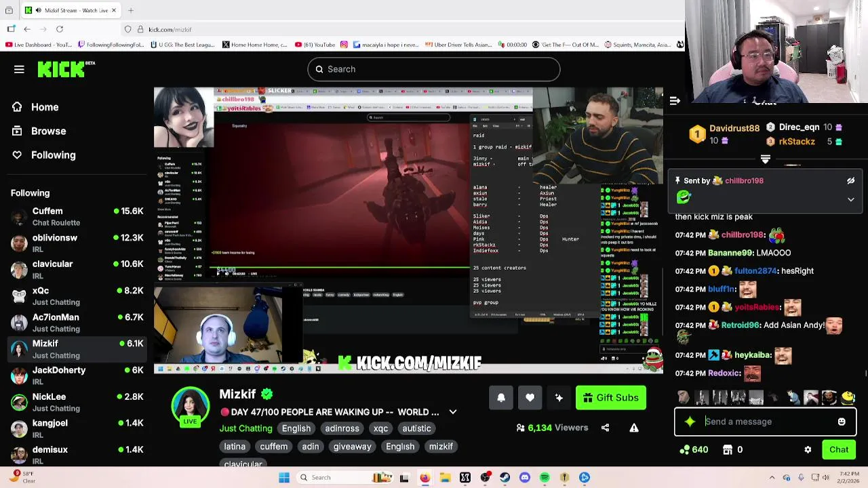Expand pinned message by chillbro198
Image resolution: width=868 pixels, height=488 pixels.
(x=850, y=200)
